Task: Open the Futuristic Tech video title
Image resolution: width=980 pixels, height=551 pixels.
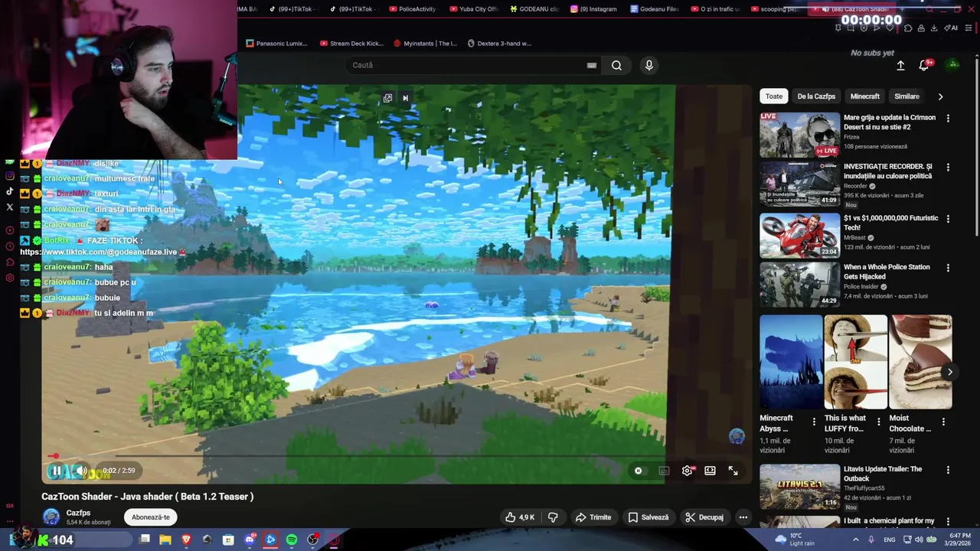Action: [890, 223]
